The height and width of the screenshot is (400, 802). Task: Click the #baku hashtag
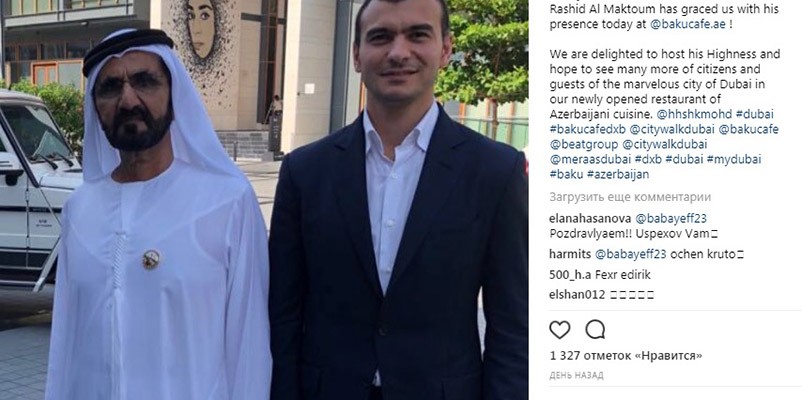click(566, 174)
